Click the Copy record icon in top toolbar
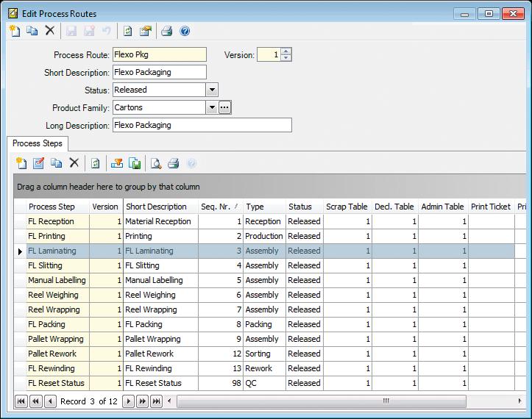The height and width of the screenshot is (419, 532). click(32, 31)
